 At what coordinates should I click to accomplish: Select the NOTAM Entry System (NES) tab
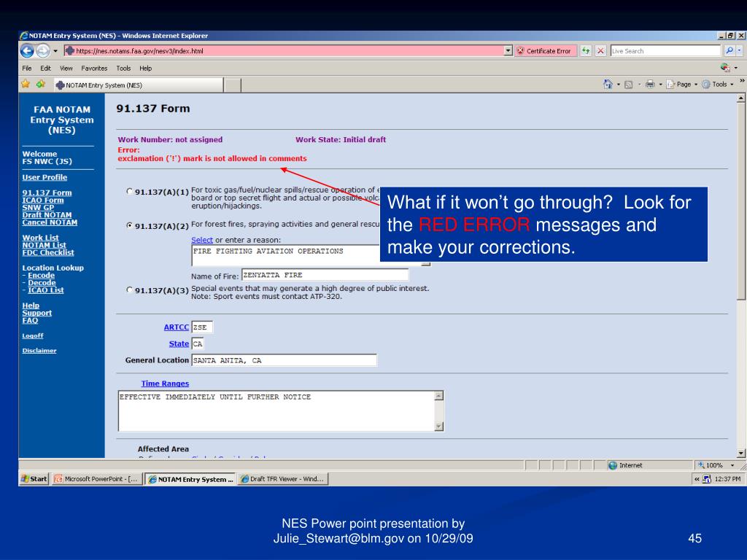(138, 85)
